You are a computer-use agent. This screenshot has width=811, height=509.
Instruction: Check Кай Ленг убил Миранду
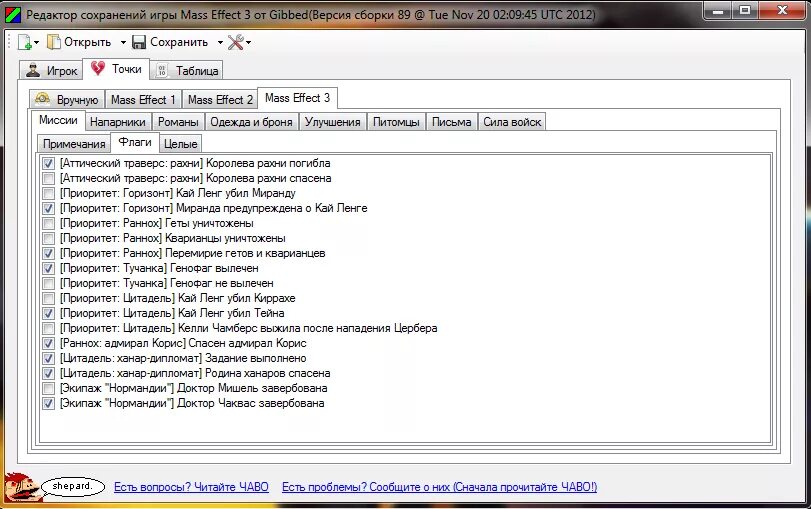49,193
